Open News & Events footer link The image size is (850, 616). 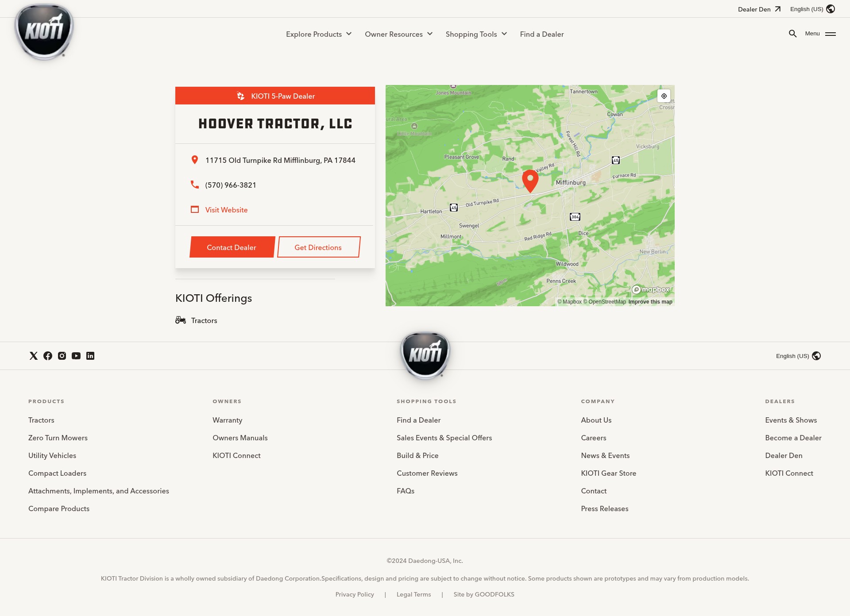[x=605, y=455]
